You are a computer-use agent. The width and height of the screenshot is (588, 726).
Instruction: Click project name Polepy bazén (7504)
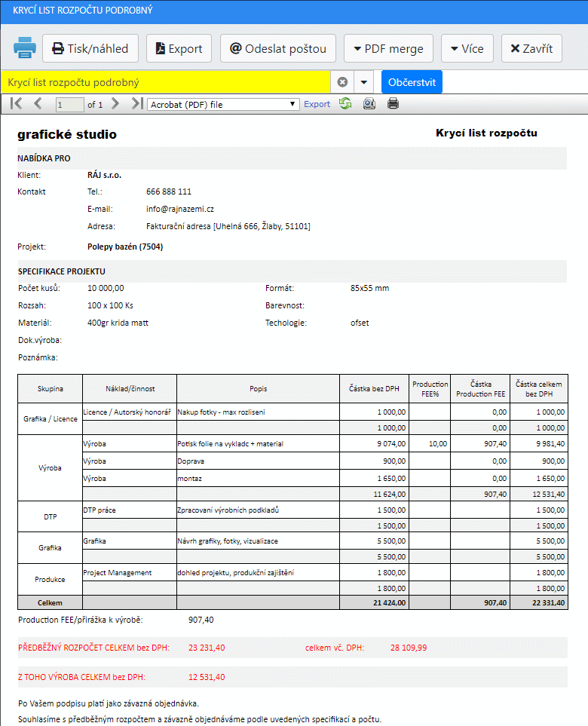(125, 247)
